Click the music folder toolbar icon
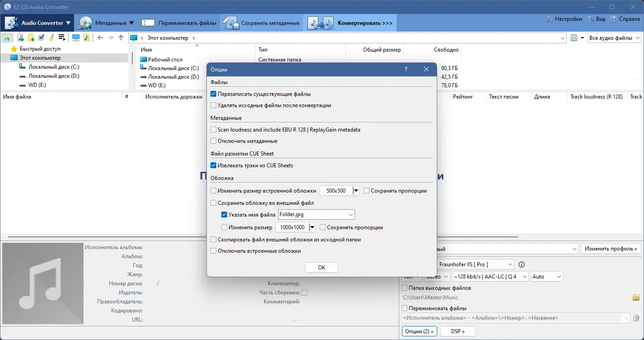Viewport: 644px width, 340px height. point(86,38)
